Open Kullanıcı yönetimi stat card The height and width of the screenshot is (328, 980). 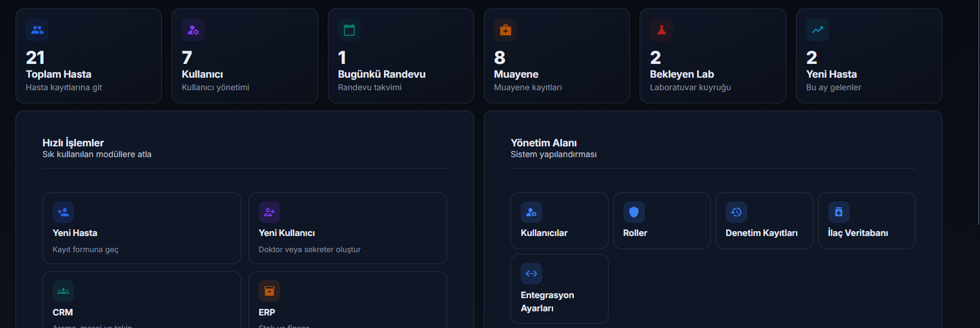[x=244, y=56]
